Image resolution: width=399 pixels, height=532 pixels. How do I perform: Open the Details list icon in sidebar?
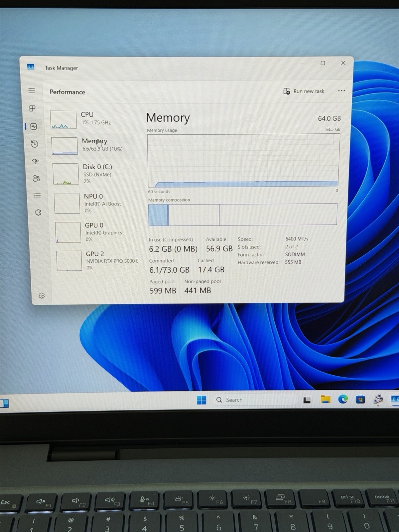[37, 196]
